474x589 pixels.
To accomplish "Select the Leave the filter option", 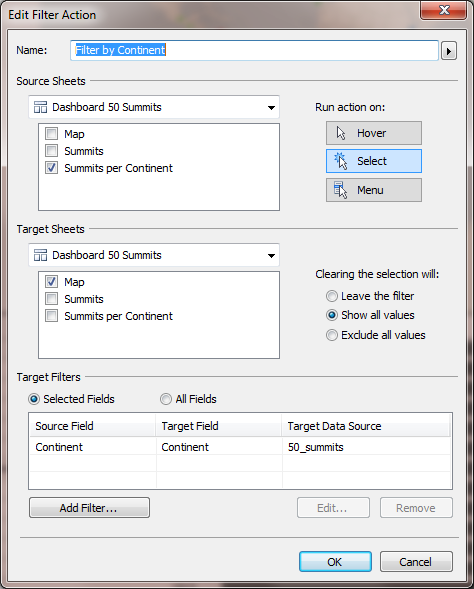I will [x=332, y=296].
